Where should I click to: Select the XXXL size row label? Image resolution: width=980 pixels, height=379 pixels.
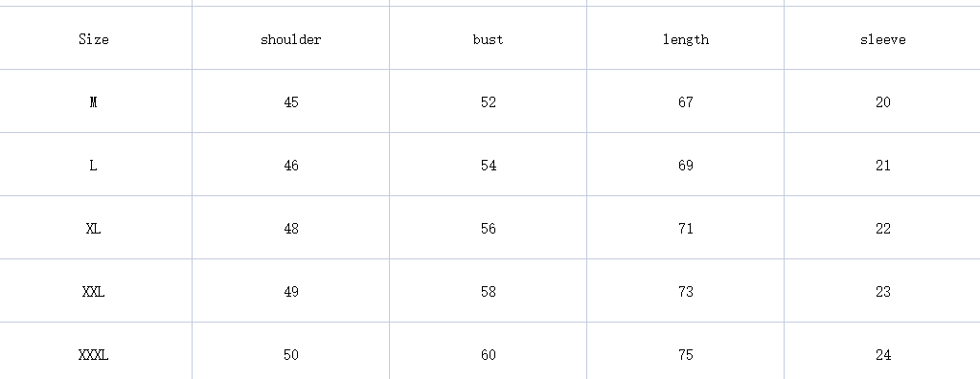click(x=93, y=355)
